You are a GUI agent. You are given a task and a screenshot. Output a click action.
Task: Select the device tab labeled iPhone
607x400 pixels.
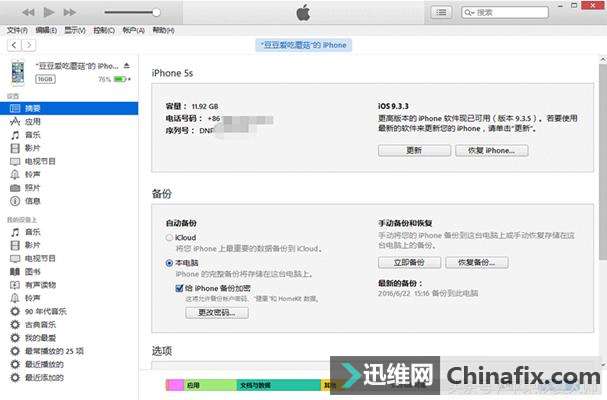(304, 45)
